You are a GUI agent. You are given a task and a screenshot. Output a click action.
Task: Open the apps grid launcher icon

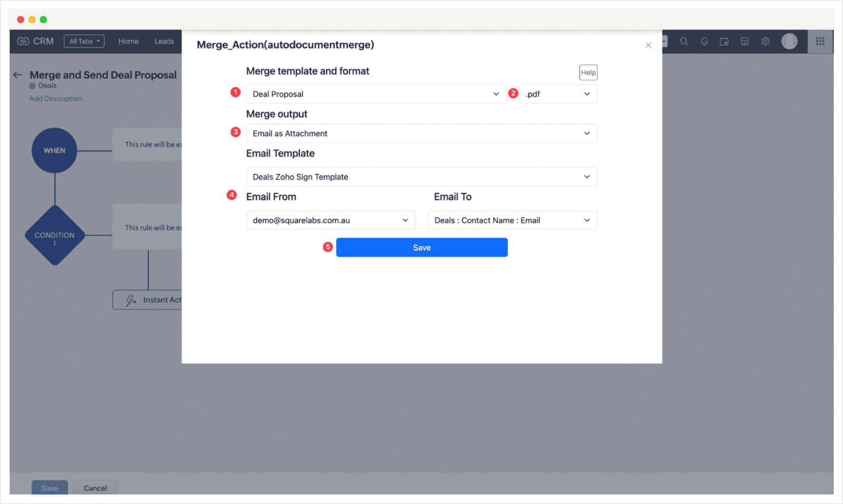tap(820, 41)
